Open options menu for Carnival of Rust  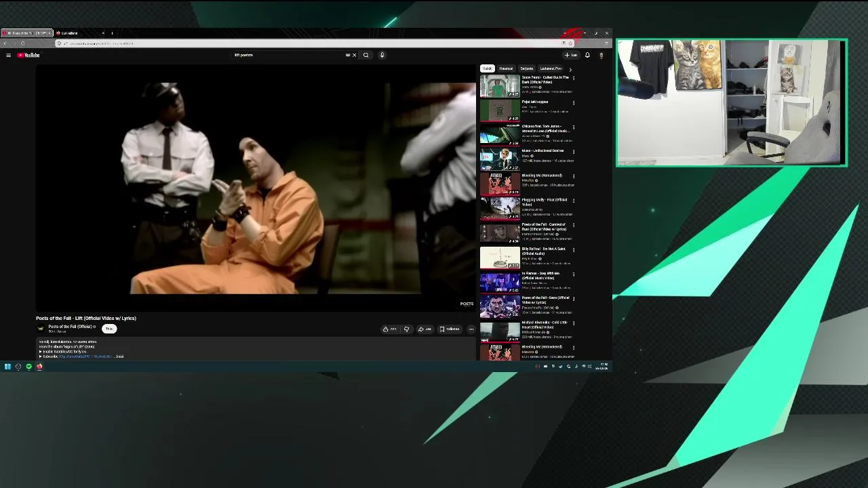(x=574, y=225)
